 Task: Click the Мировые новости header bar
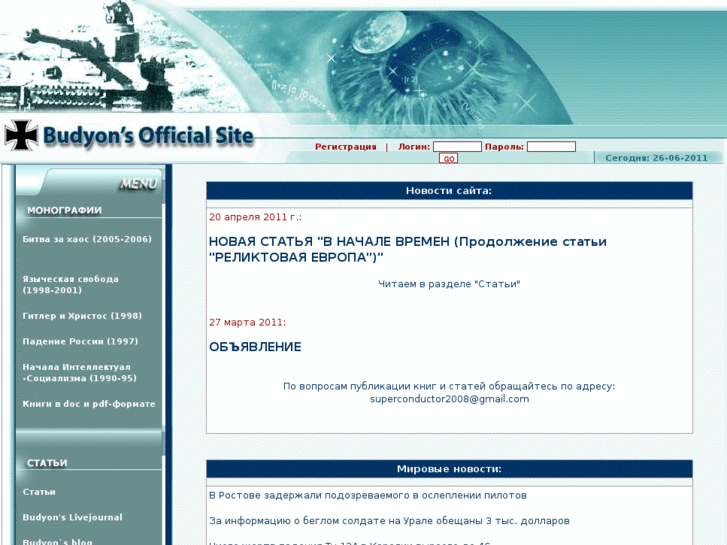coord(449,469)
